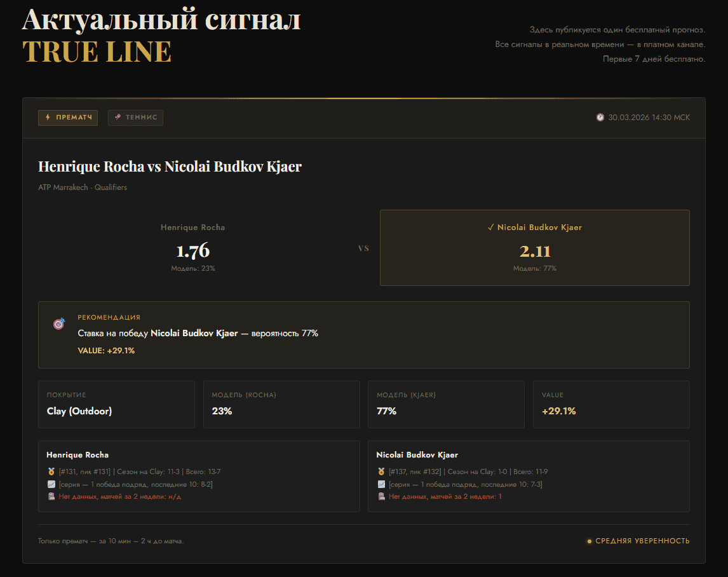This screenshot has width=728, height=577.
Task: Click the target icon in the РЕКОМЕНДАЦИЯ block
Action: pyautogui.click(x=58, y=324)
